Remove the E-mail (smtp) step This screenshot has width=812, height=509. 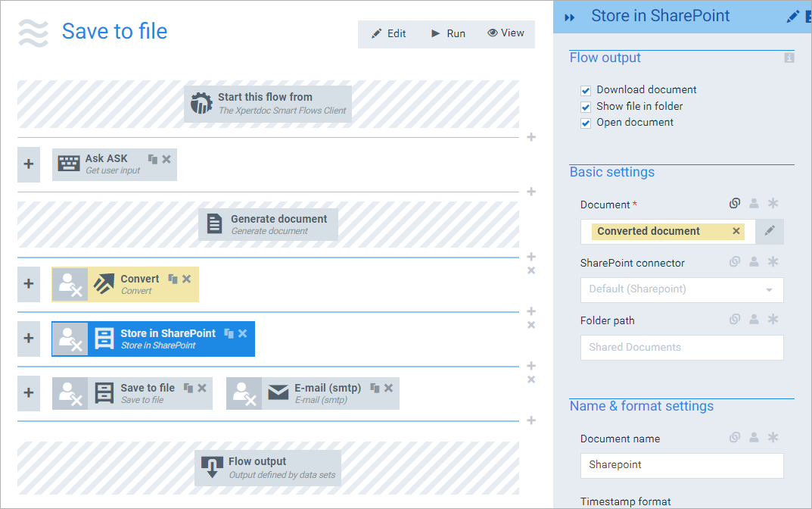388,388
